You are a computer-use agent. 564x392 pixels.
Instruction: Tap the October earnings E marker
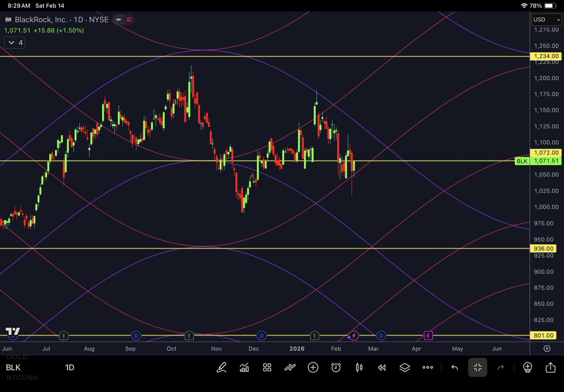189,336
